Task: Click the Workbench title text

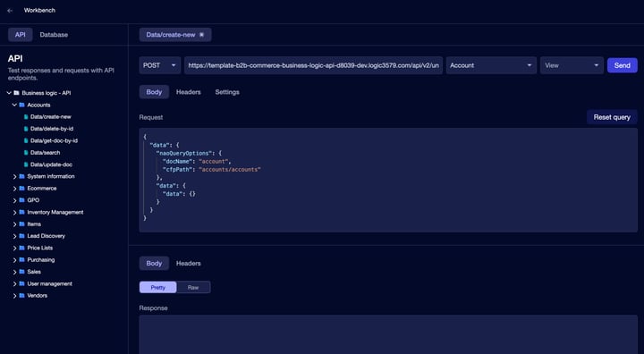Action: coord(39,10)
